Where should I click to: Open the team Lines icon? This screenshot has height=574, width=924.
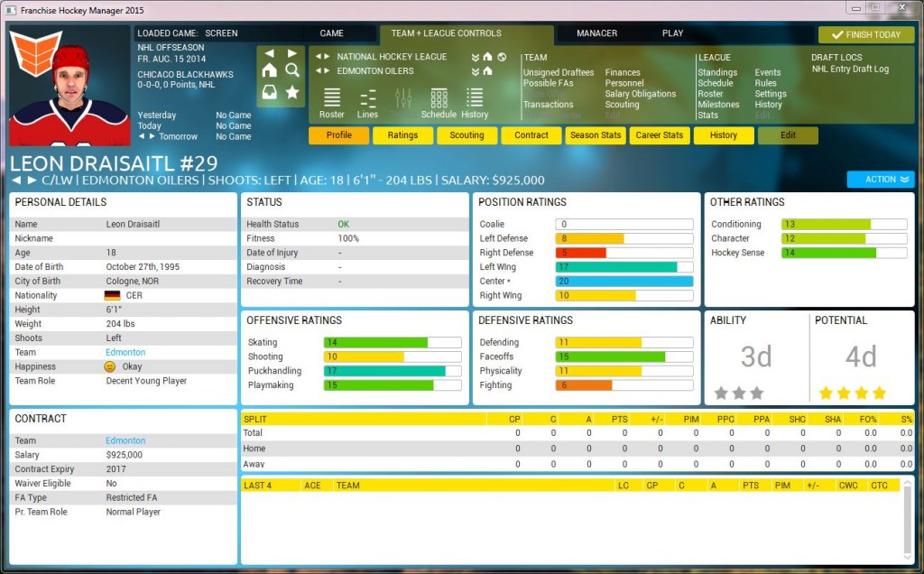(368, 103)
